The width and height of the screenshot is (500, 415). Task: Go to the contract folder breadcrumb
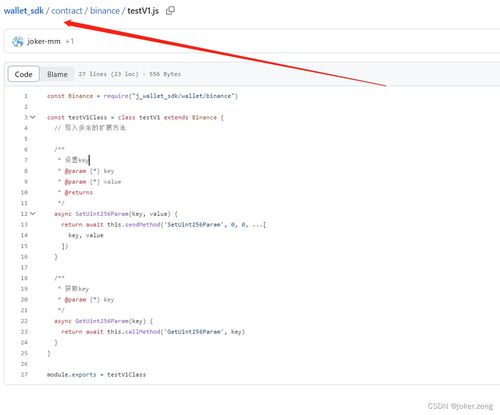tap(67, 11)
